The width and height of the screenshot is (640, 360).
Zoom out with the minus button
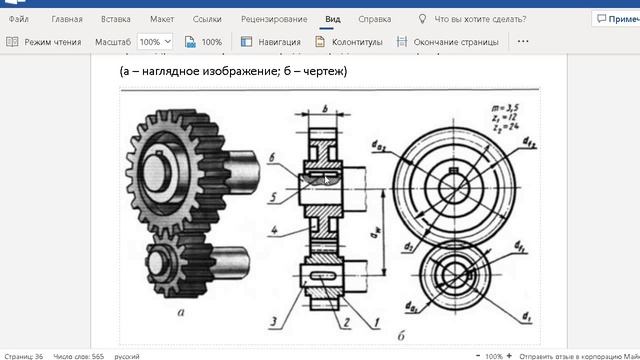[x=478, y=356]
